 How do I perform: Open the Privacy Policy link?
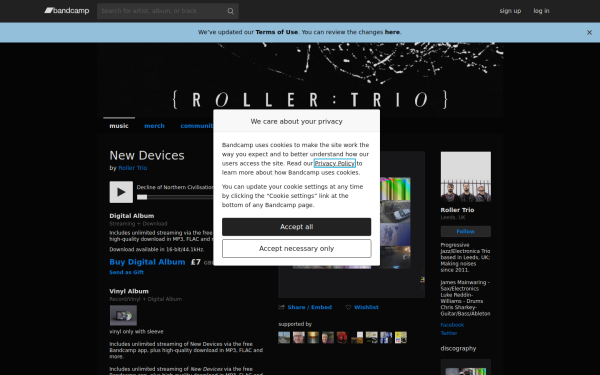pyautogui.click(x=335, y=163)
